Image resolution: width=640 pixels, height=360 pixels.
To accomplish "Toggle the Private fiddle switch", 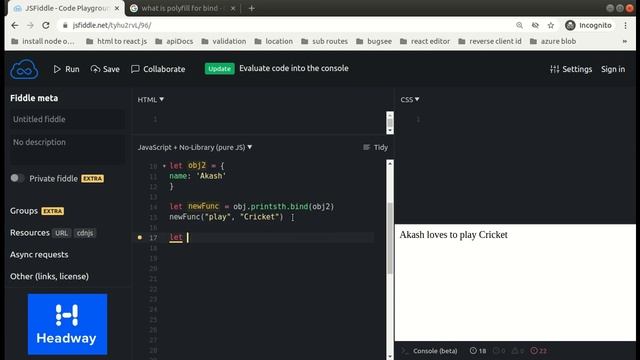I will tap(17, 178).
